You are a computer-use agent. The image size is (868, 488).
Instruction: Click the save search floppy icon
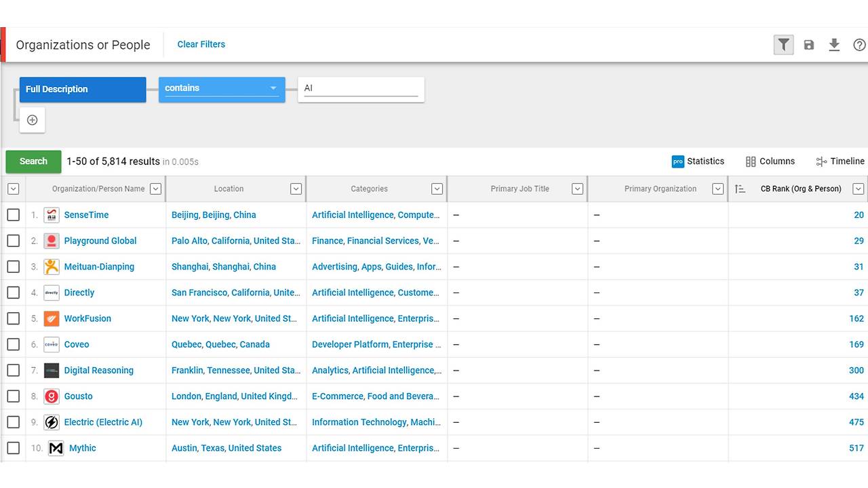(x=808, y=45)
